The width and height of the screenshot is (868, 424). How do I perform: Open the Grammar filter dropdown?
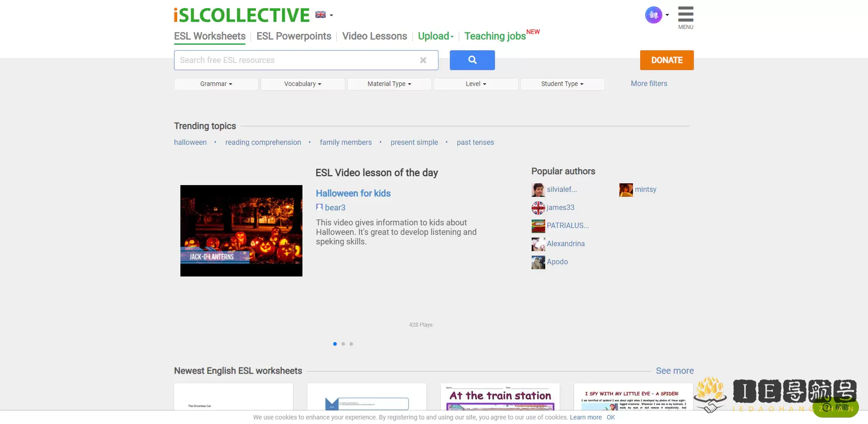pos(216,84)
